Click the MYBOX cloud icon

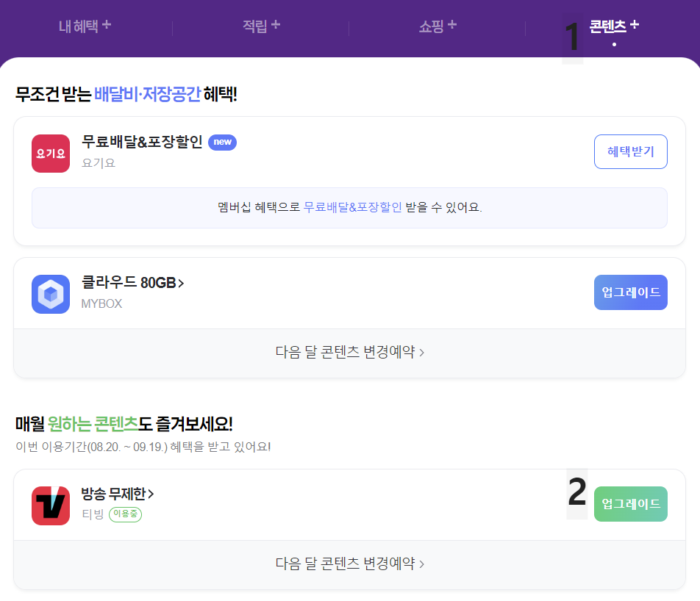click(x=50, y=292)
